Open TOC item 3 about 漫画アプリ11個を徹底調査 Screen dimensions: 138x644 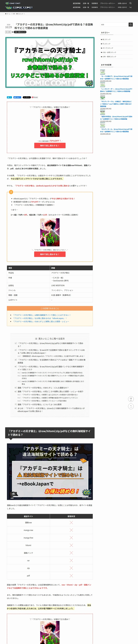[x=51, y=361]
